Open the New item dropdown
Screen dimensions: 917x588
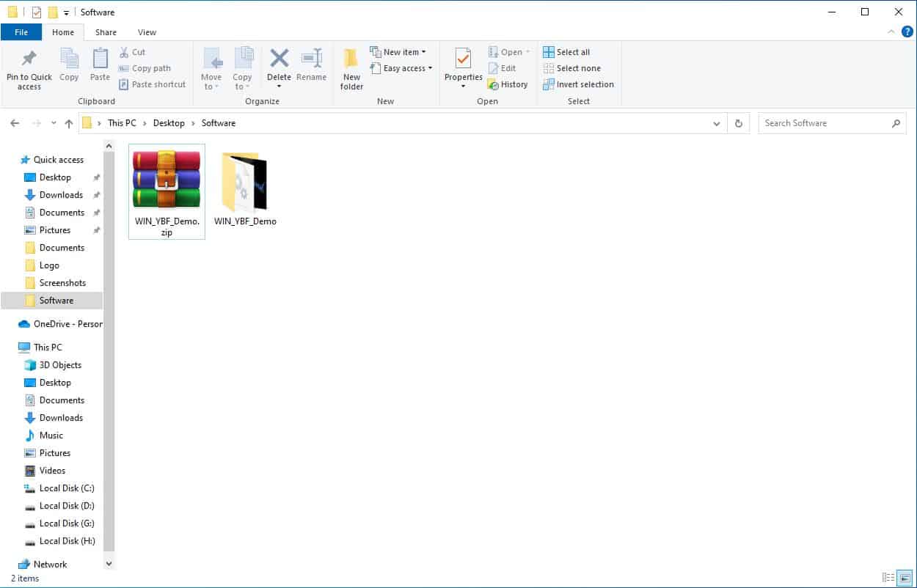point(398,52)
